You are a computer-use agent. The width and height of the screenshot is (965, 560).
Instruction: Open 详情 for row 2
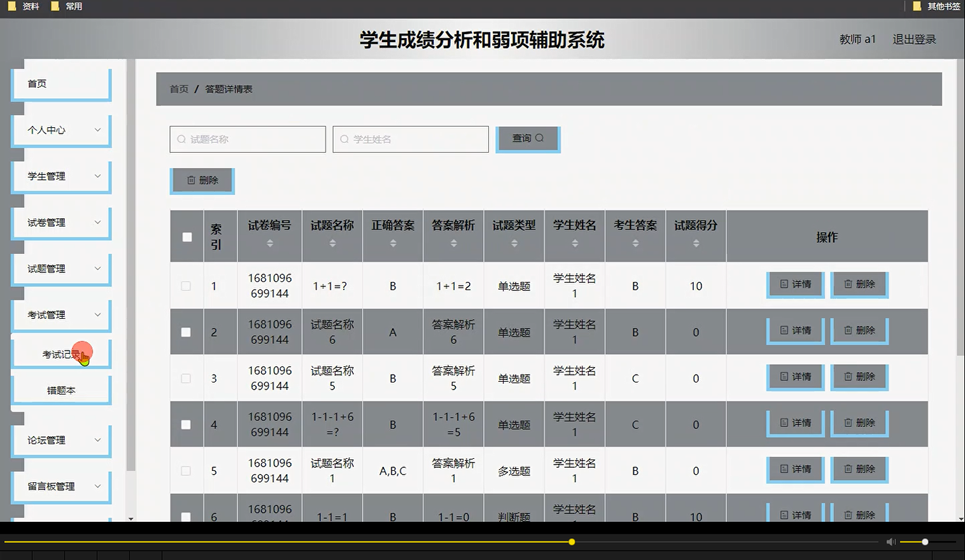coord(796,331)
